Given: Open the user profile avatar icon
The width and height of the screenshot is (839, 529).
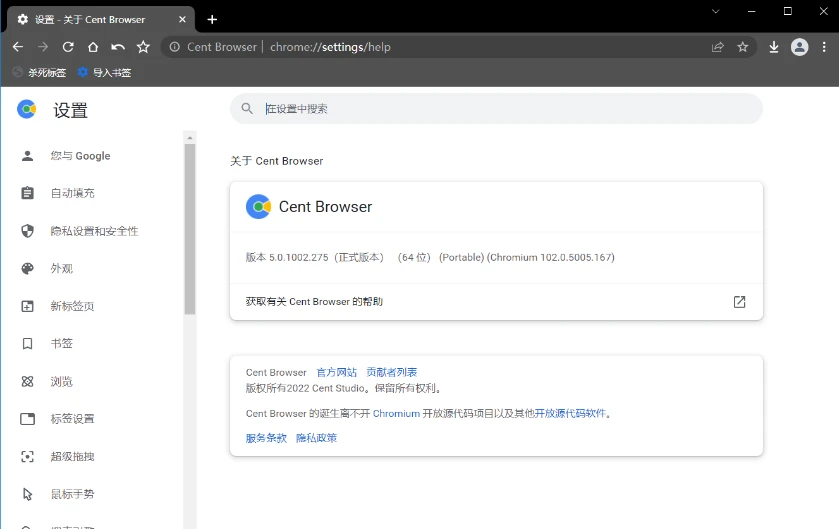Looking at the screenshot, I should click(x=799, y=47).
